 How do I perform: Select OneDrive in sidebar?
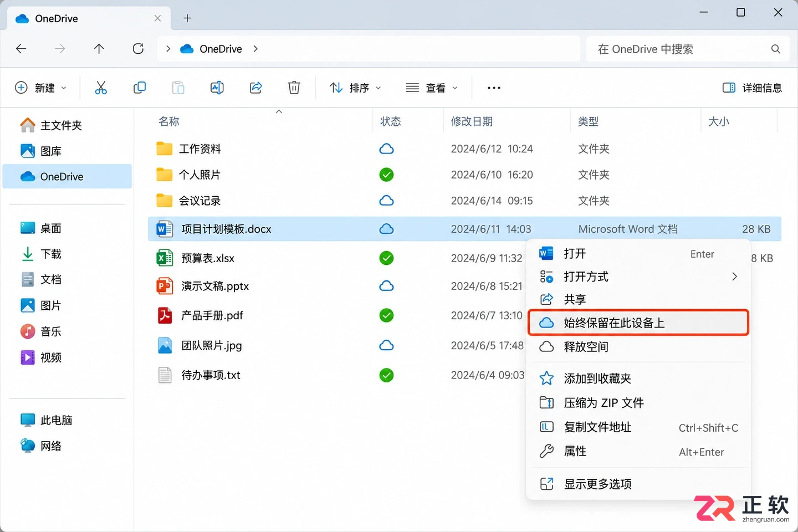tap(67, 176)
